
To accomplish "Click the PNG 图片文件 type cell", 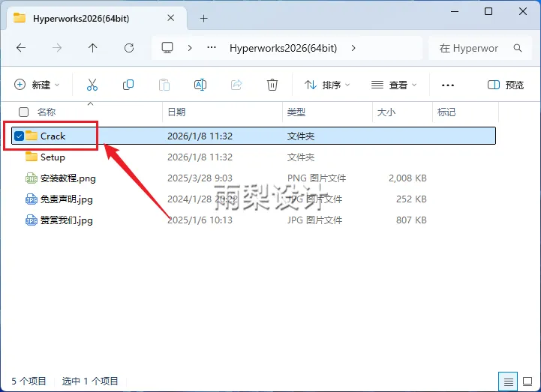I will [317, 178].
